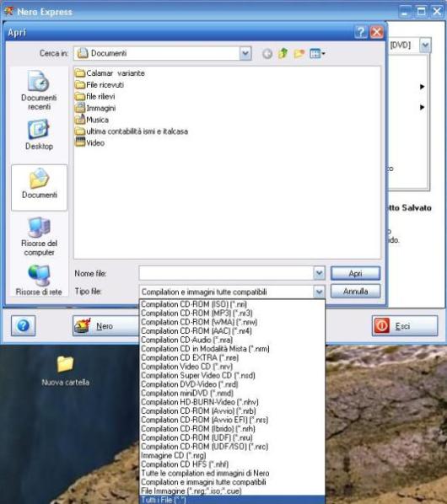Click the Apri button
Screen dimensions: 447x504
[355, 273]
